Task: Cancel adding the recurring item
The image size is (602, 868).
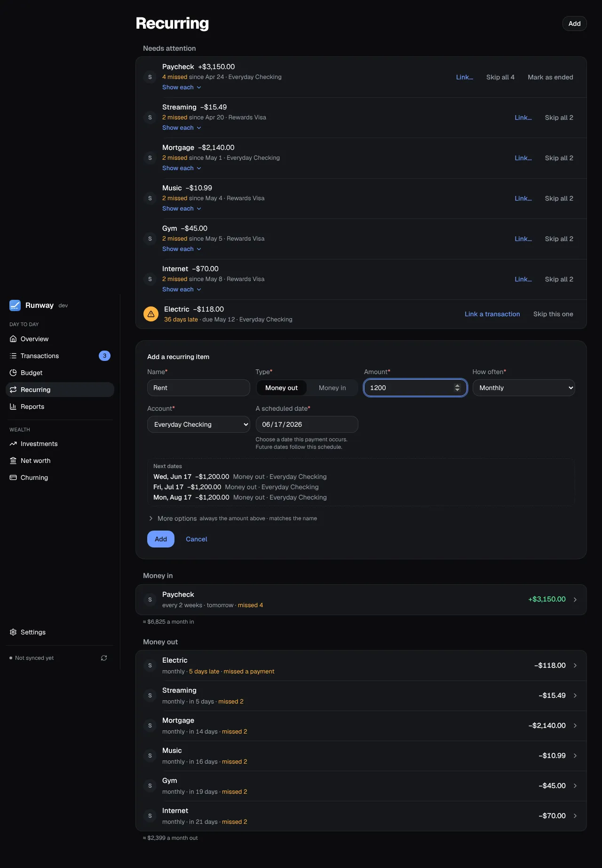Action: (197, 539)
